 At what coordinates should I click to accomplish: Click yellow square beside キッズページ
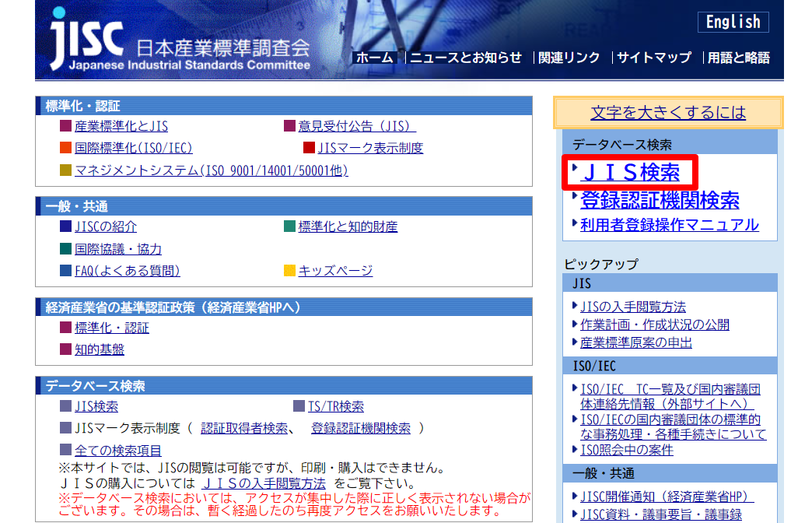(x=289, y=270)
